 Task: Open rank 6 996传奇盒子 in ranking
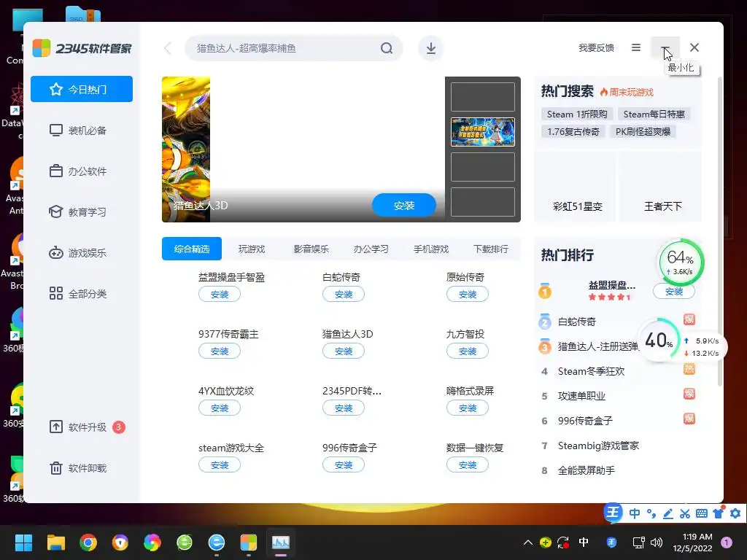(585, 421)
